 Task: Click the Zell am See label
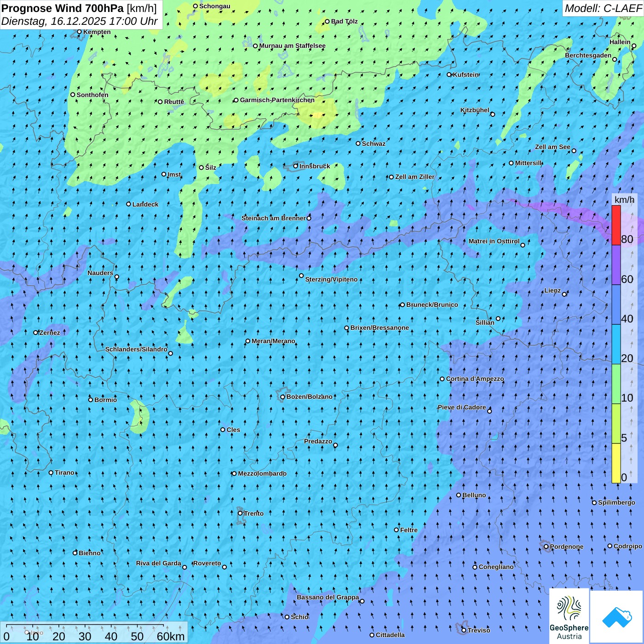pos(552,147)
